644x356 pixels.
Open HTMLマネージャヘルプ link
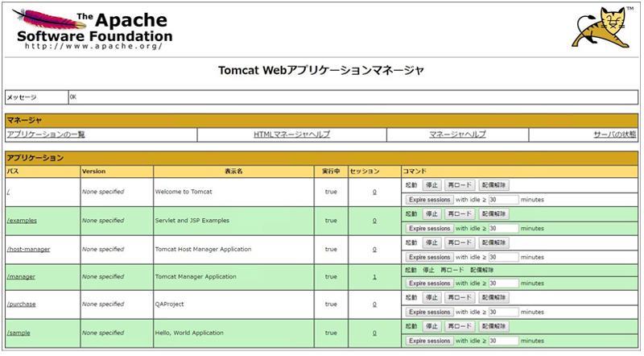point(291,135)
